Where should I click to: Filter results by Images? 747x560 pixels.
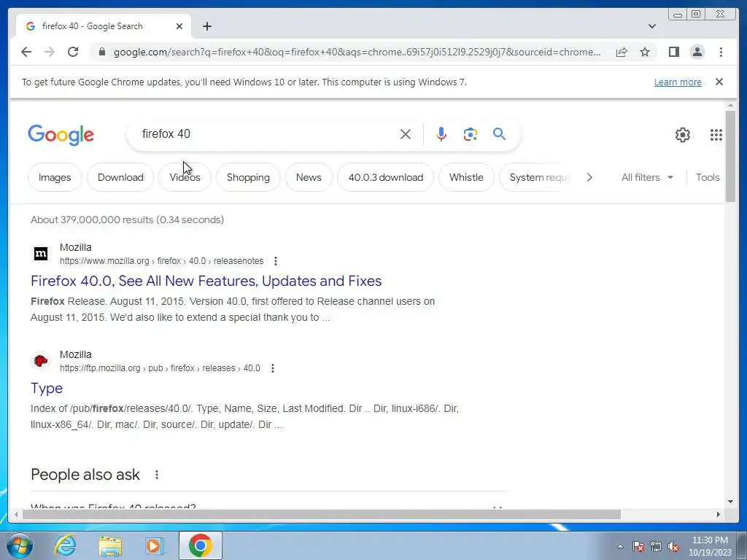55,177
